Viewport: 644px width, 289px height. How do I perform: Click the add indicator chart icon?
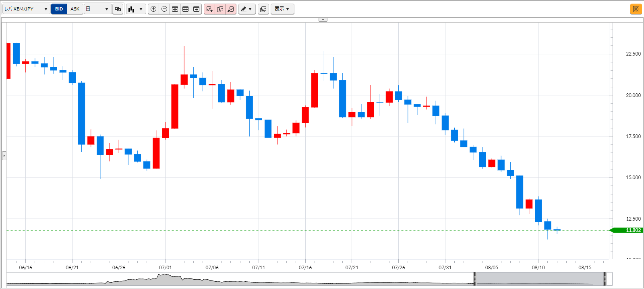209,9
